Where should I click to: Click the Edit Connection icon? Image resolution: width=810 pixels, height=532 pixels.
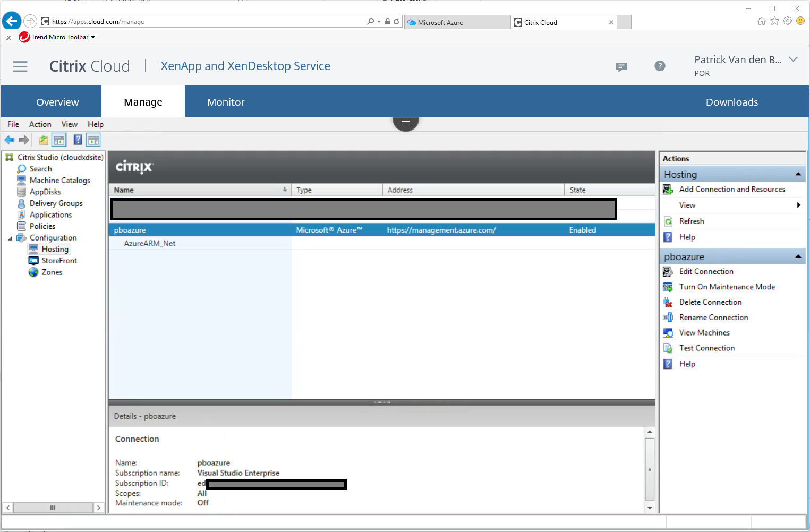point(668,272)
